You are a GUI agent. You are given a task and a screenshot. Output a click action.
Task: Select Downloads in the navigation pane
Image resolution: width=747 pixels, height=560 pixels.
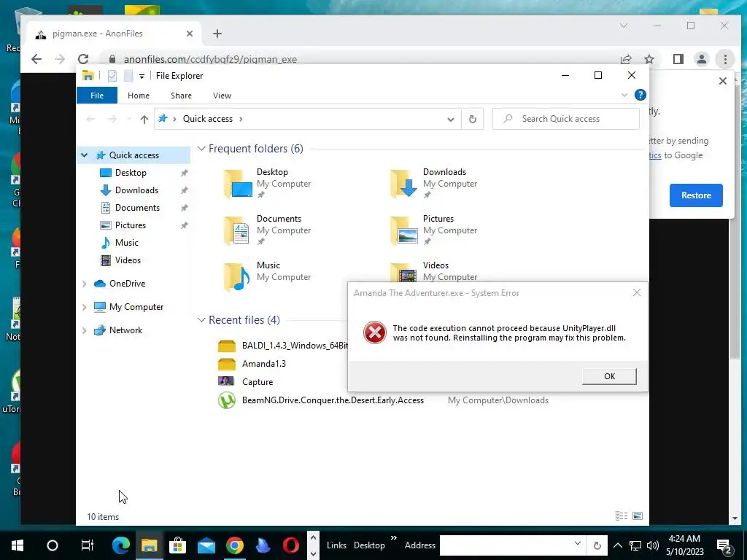[x=136, y=190]
